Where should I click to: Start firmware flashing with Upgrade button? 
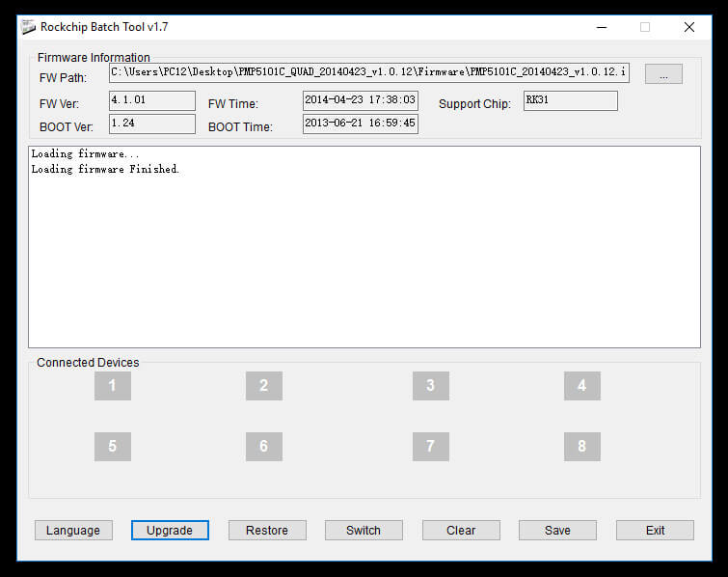coord(170,530)
